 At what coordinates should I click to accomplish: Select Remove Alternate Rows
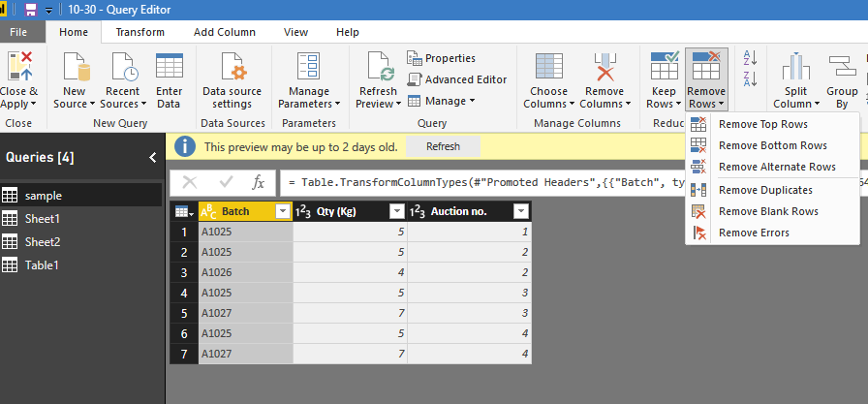(x=772, y=167)
